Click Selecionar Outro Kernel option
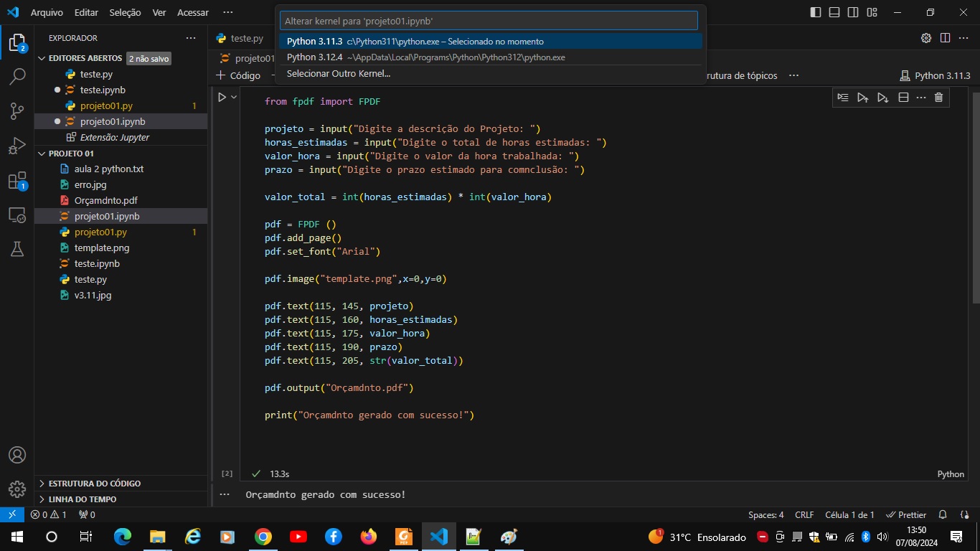 pyautogui.click(x=339, y=73)
